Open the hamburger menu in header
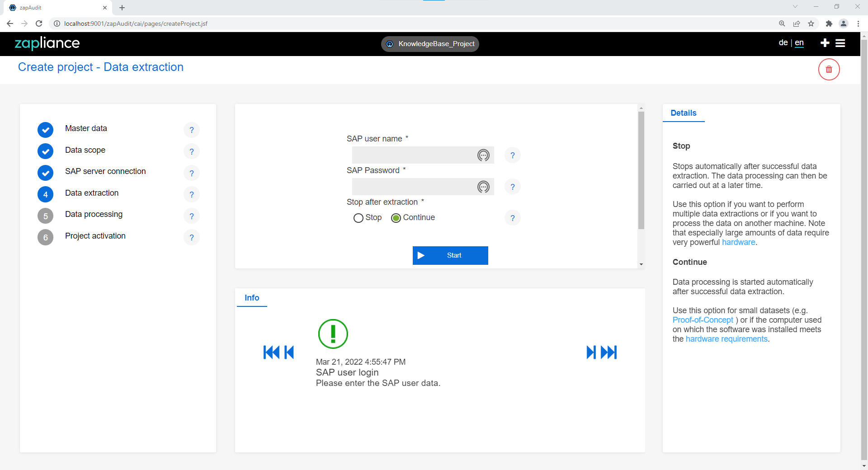This screenshot has height=470, width=868. point(840,43)
